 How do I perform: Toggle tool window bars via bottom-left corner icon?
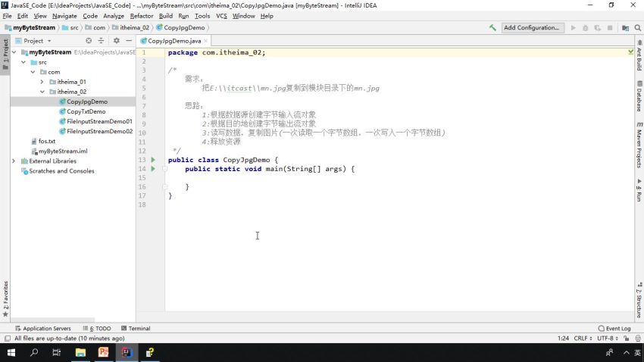(x=7, y=339)
